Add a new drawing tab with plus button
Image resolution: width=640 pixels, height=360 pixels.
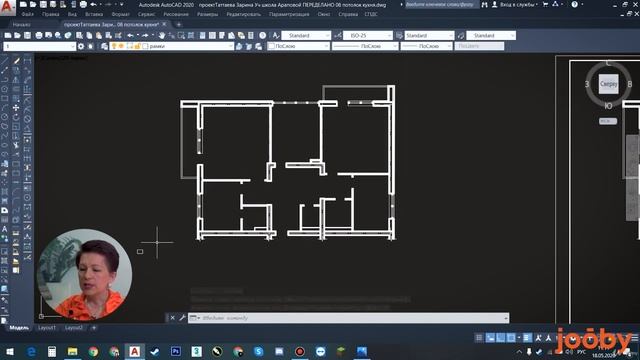tap(178, 24)
